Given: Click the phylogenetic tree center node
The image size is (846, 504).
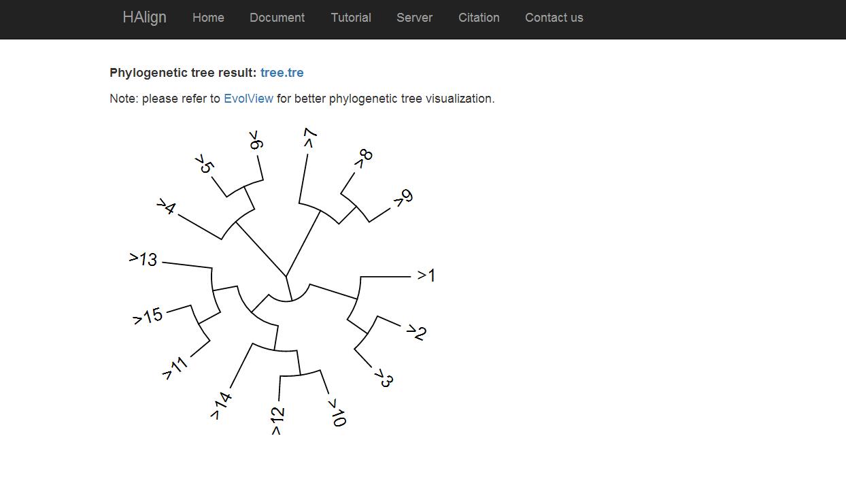Looking at the screenshot, I should (286, 276).
